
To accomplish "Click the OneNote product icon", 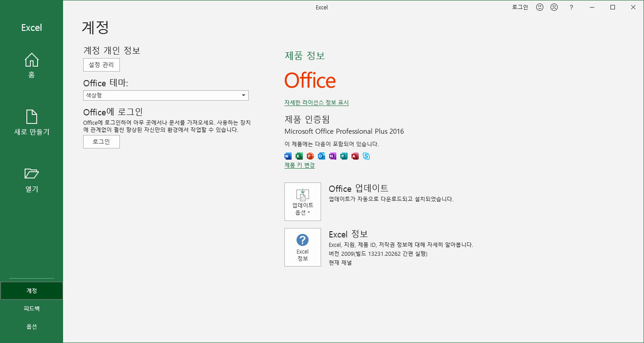I will (333, 156).
